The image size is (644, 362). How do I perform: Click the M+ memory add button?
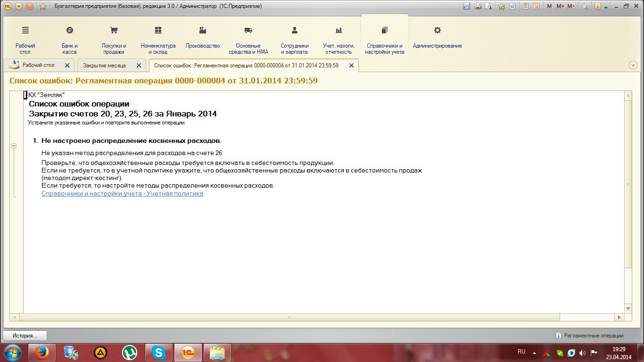coord(560,6)
